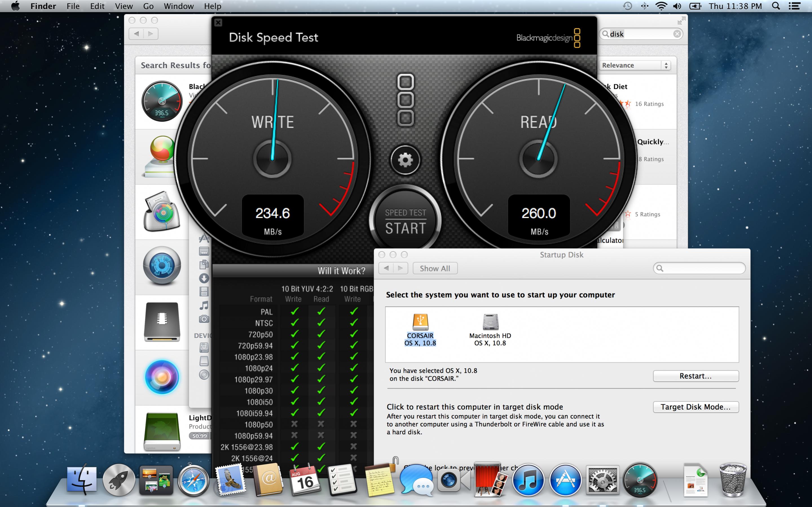812x507 pixels.
Task: Open the colorful disk pie chart app icon
Action: point(162,212)
